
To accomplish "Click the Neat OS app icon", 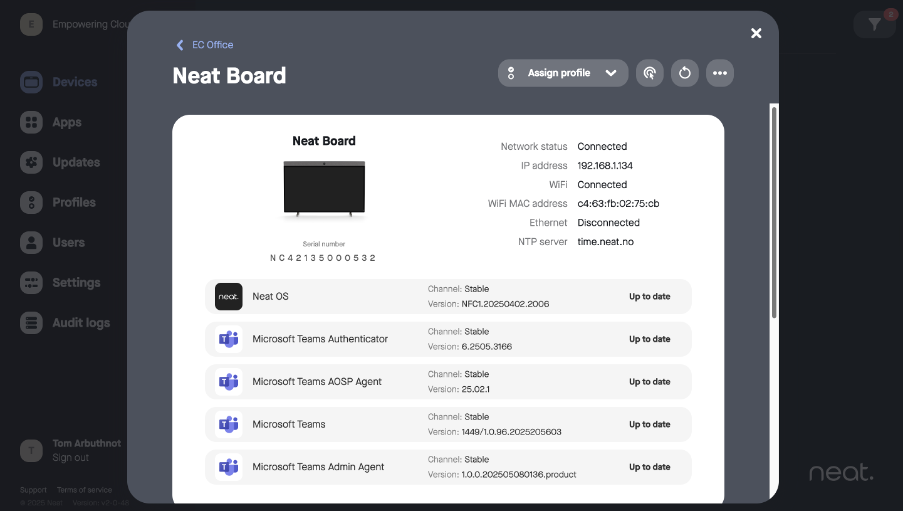I will (229, 297).
